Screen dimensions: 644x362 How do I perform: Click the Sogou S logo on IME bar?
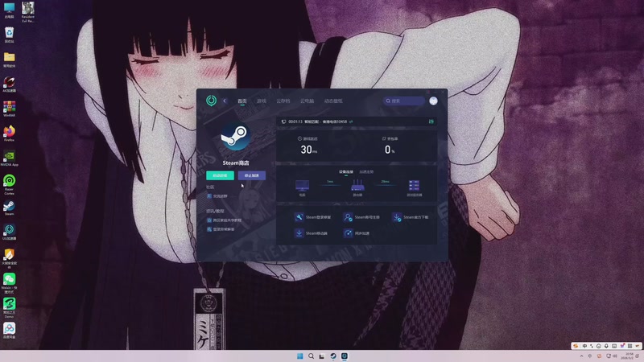576,346
